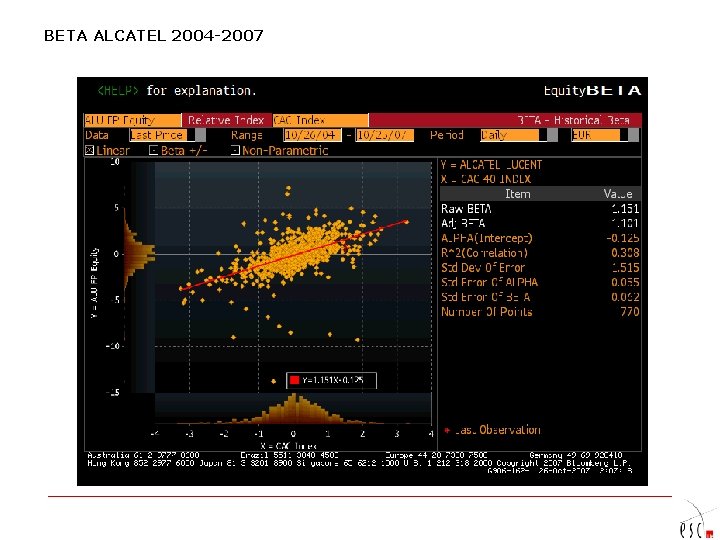This screenshot has width=720, height=540.
Task: Click the Raw BETA row
Action: tap(540, 209)
